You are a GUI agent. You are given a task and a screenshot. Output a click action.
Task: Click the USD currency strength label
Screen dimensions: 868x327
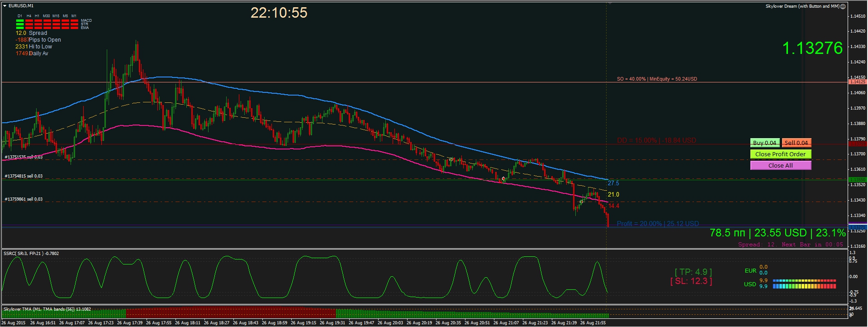[x=750, y=284]
